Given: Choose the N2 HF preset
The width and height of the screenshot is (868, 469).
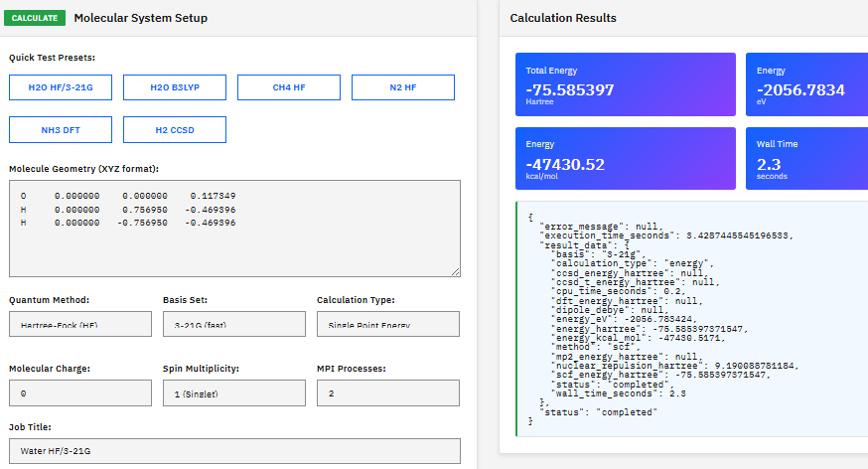Looking at the screenshot, I should [403, 87].
